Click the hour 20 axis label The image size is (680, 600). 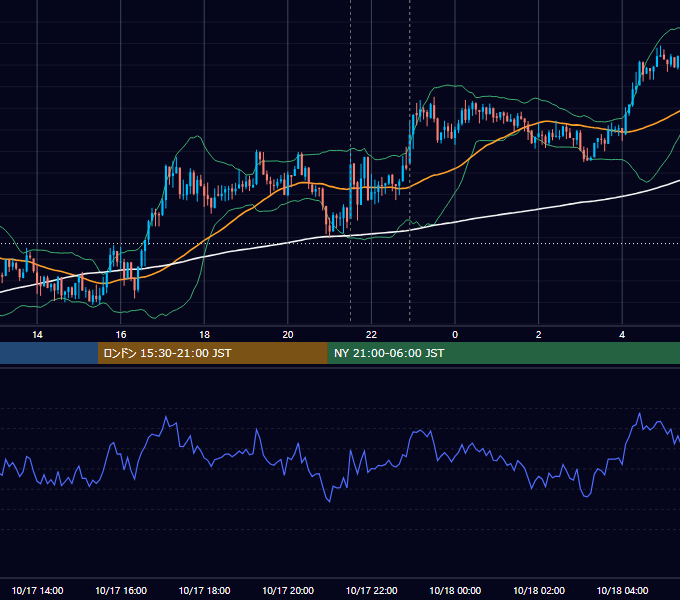pos(288,335)
